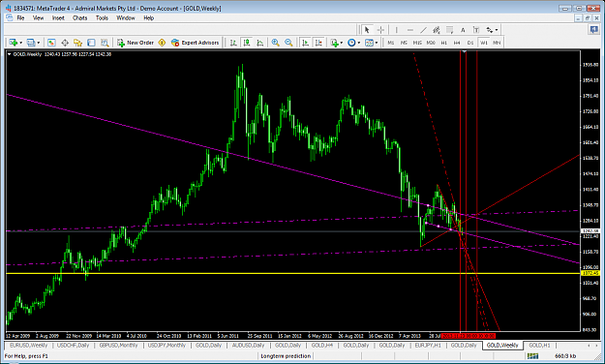Open the View menu
This screenshot has height=364, width=605.
38,17
